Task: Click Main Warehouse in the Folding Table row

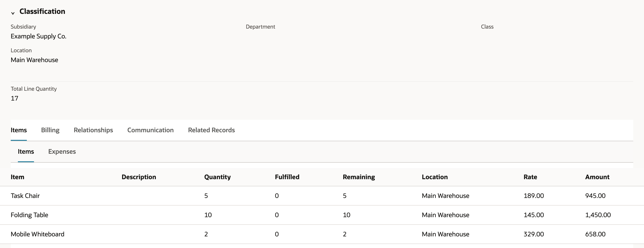Action: 445,215
